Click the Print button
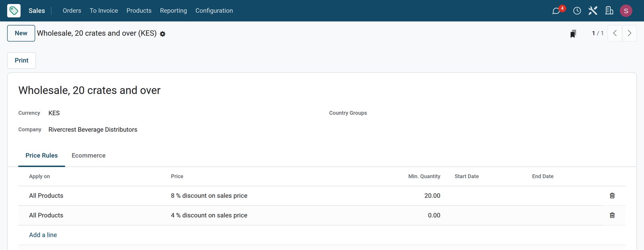Screen dimensions: 644x250 point(22,60)
